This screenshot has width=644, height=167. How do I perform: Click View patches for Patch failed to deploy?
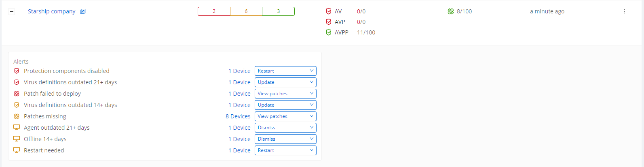[x=281, y=94]
